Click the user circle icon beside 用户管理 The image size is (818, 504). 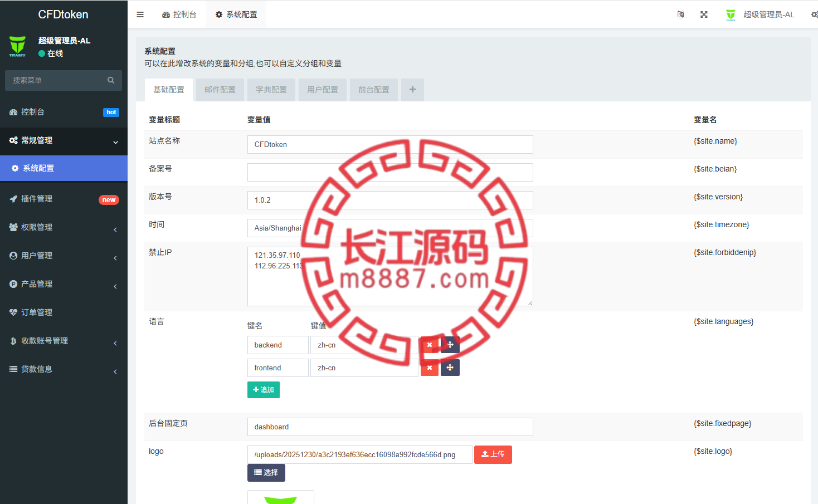click(13, 256)
